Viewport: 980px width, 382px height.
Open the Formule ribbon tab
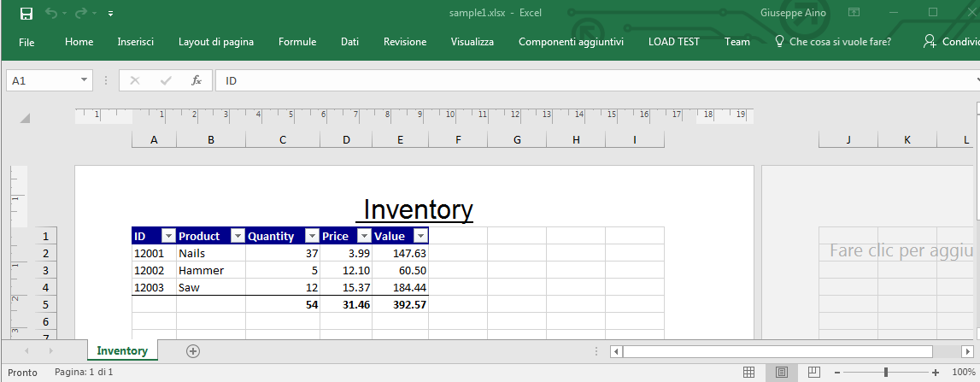297,42
